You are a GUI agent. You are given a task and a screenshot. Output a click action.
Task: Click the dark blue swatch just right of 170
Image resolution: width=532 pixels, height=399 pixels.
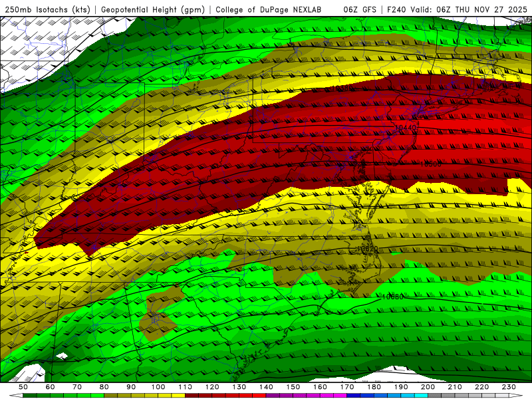pyautogui.click(x=354, y=396)
